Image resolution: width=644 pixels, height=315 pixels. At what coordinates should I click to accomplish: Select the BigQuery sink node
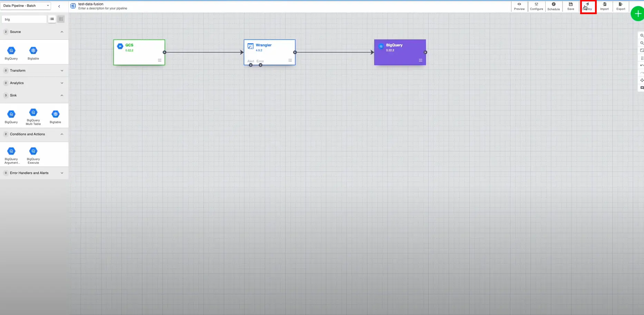click(400, 52)
